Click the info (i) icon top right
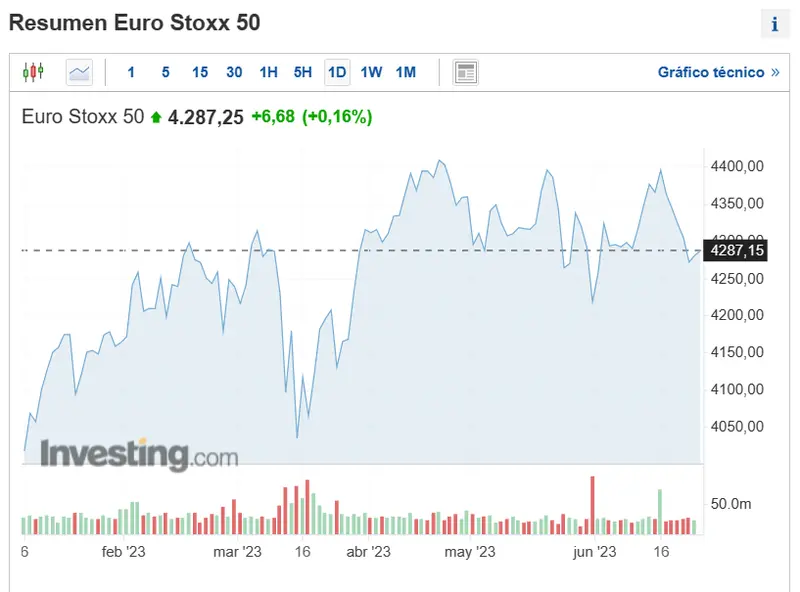Viewport: 800px width, 592px height. tap(777, 22)
